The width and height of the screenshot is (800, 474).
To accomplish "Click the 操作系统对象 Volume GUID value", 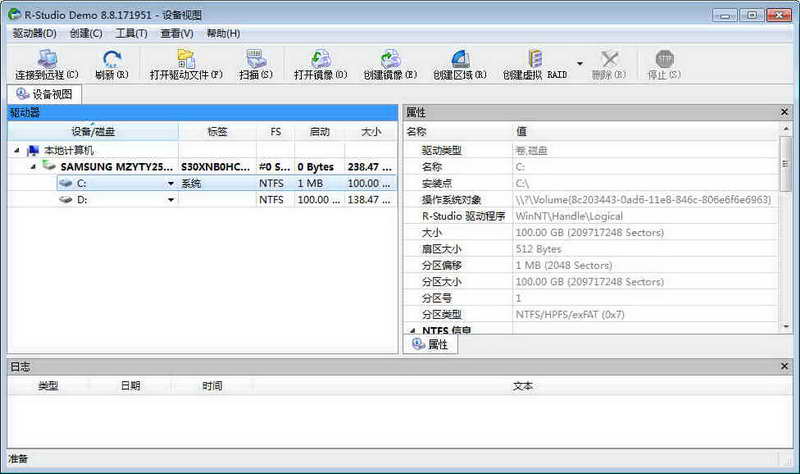I will (643, 199).
